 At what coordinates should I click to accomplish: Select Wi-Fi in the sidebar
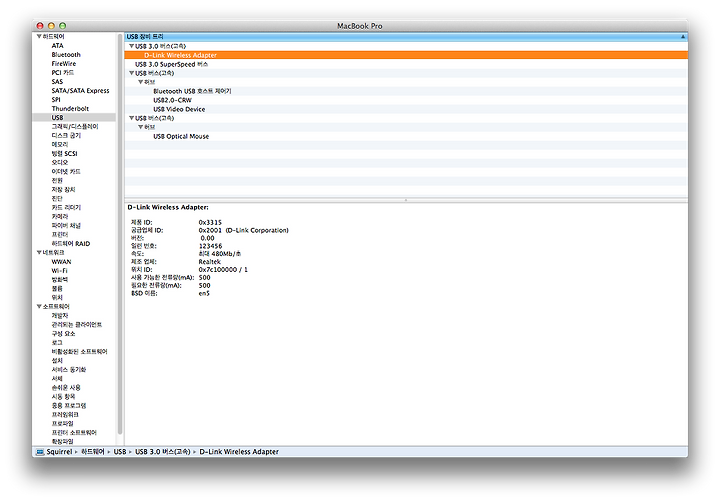point(59,271)
